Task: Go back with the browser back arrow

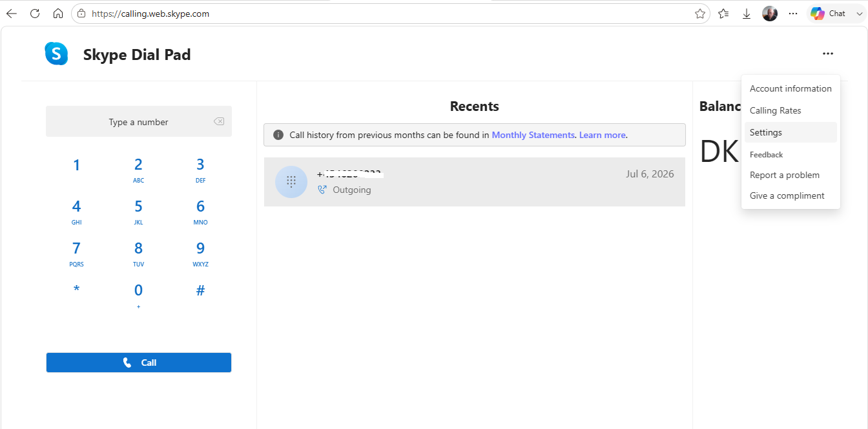Action: [x=12, y=14]
